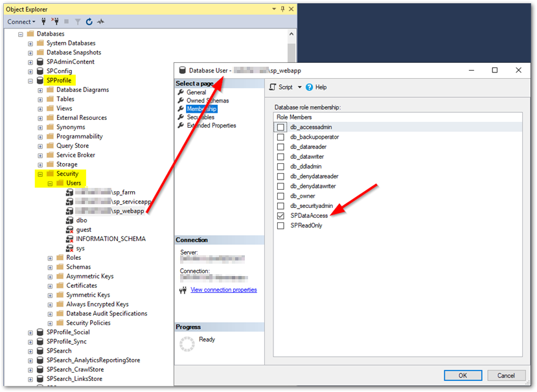This screenshot has height=392, width=537.
Task: Click the wrench icon beside General
Action: [181, 92]
